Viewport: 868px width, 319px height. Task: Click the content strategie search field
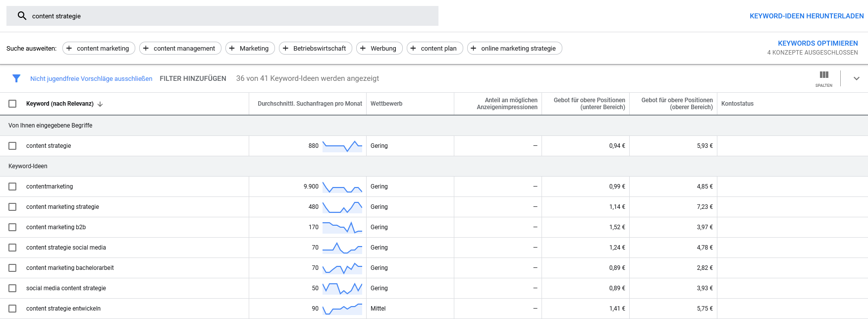[x=222, y=16]
